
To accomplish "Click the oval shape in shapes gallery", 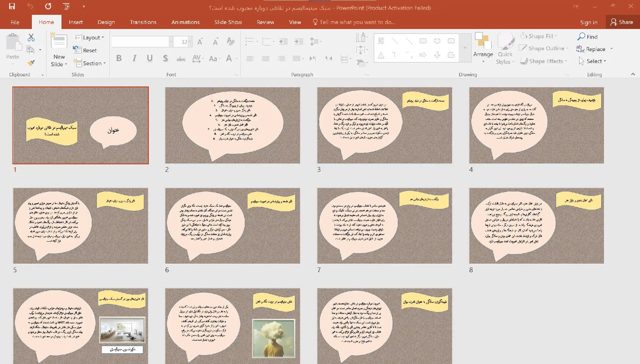I will tap(437, 41).
